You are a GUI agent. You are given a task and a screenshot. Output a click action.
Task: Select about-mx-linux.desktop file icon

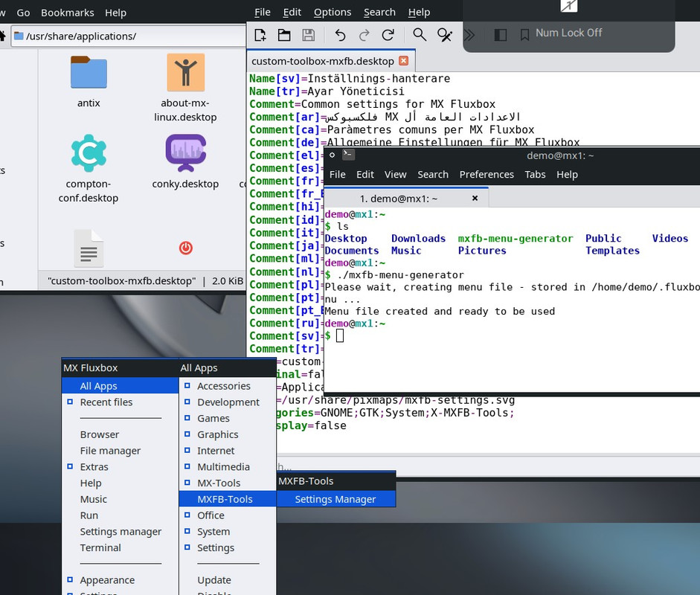pyautogui.click(x=186, y=72)
